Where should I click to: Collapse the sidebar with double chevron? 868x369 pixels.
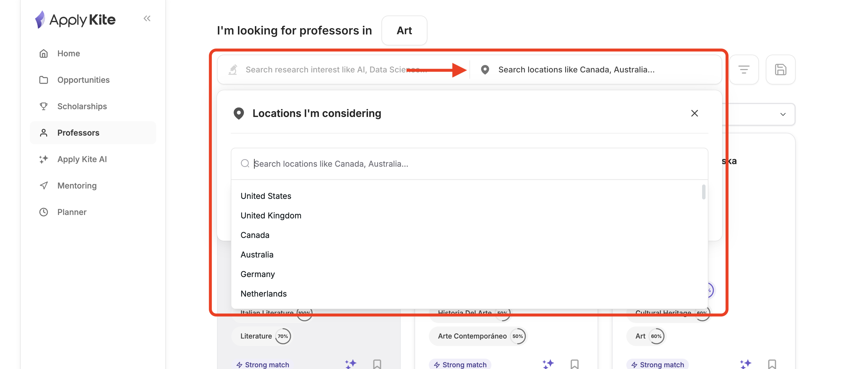147,19
